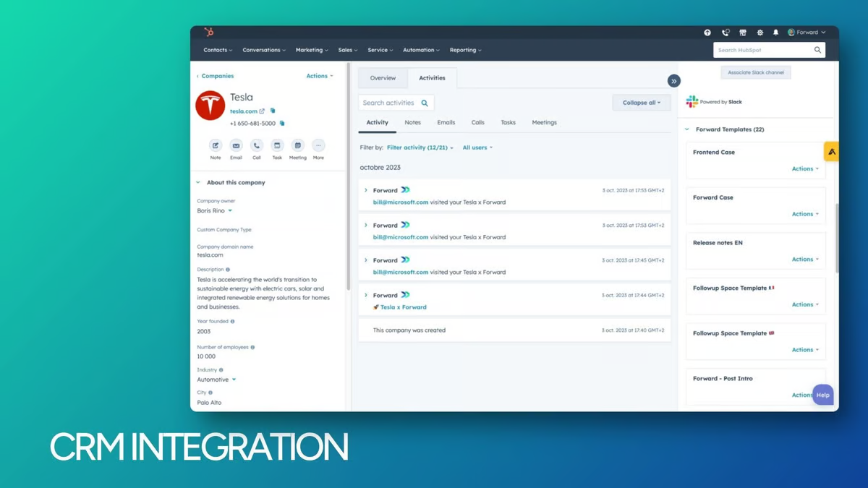
Task: Collapse the right sidebar with double-arrow button
Action: [x=673, y=81]
